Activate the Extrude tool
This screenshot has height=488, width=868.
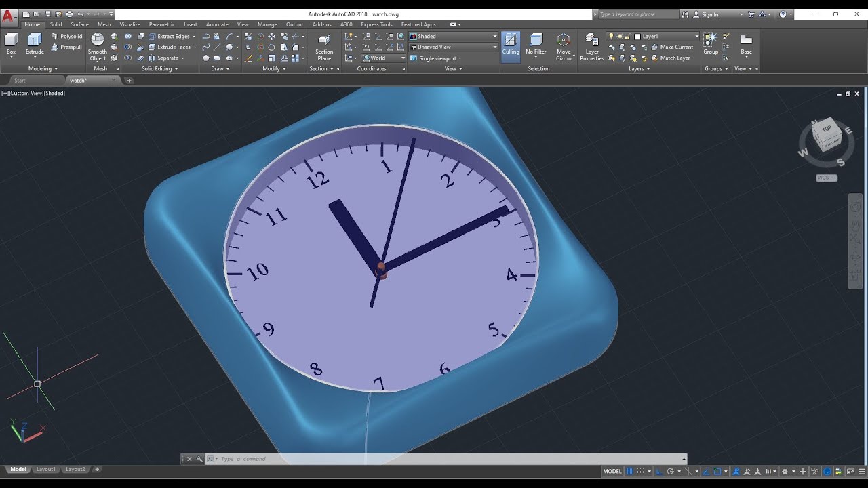pos(35,44)
